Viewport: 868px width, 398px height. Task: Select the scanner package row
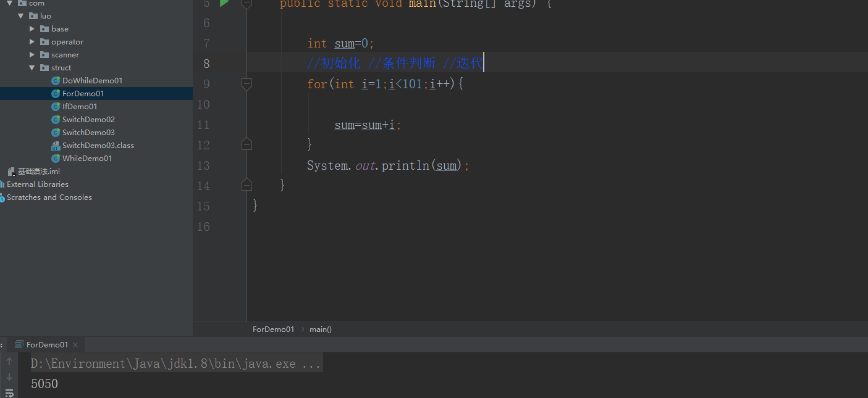[x=96, y=55]
